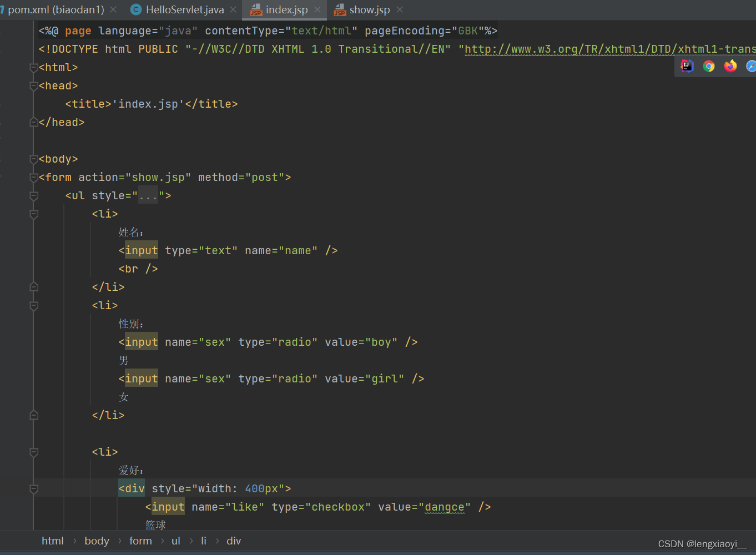Open the show.jsp editor tab
This screenshot has width=756, height=555.
point(369,9)
